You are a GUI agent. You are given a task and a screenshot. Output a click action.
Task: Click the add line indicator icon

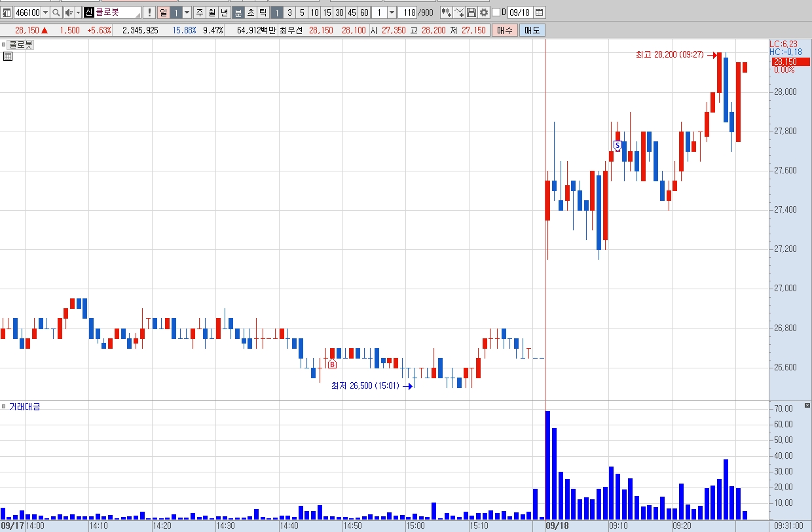coord(459,12)
